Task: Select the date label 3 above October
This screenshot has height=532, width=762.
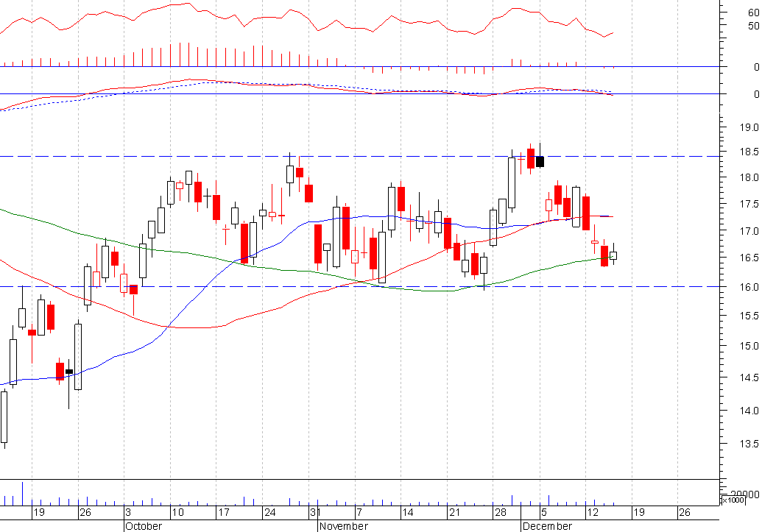Action: pyautogui.click(x=128, y=513)
